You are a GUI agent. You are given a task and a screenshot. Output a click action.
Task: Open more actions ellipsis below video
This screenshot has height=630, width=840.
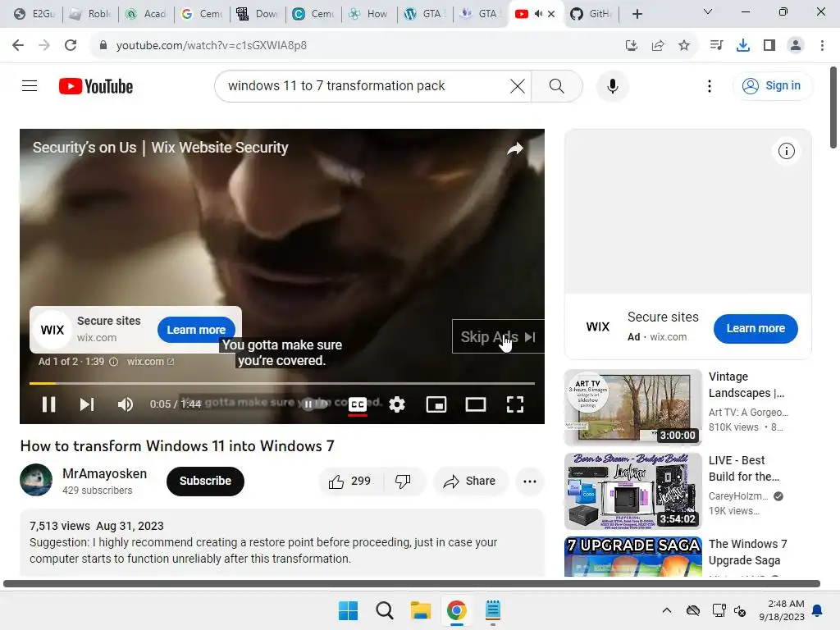pyautogui.click(x=530, y=481)
